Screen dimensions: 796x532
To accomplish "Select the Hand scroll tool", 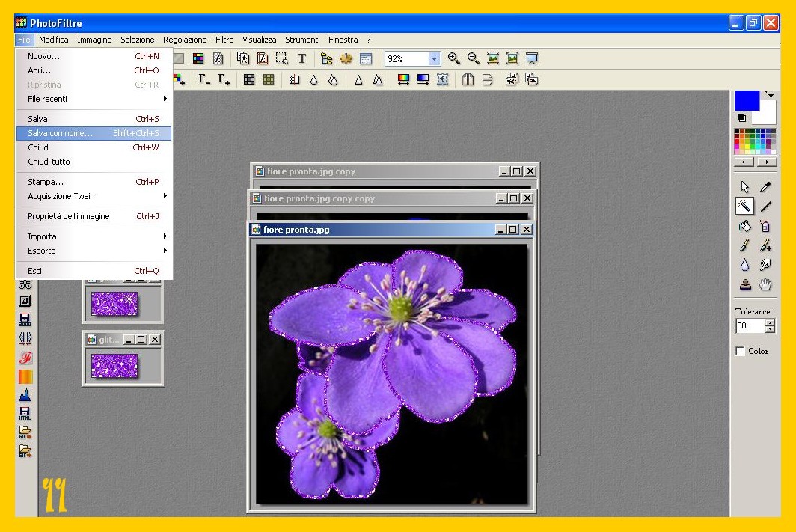I will [x=765, y=284].
